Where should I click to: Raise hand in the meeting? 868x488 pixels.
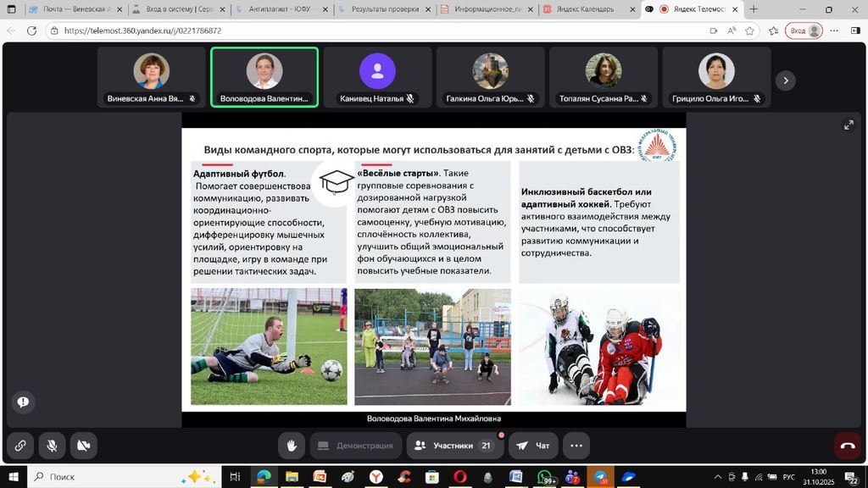tap(292, 446)
